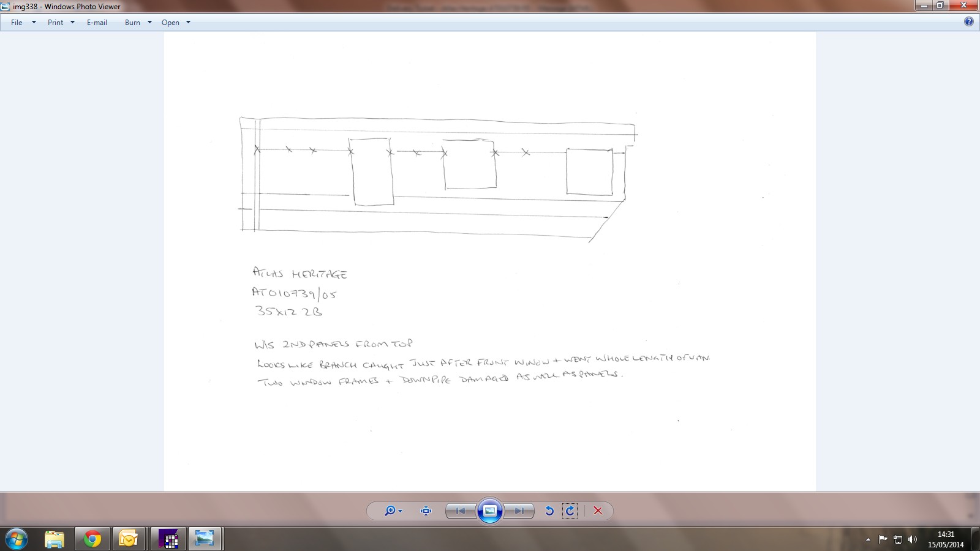Show hidden system tray icons
Screen dimensions: 980x551
[868, 539]
